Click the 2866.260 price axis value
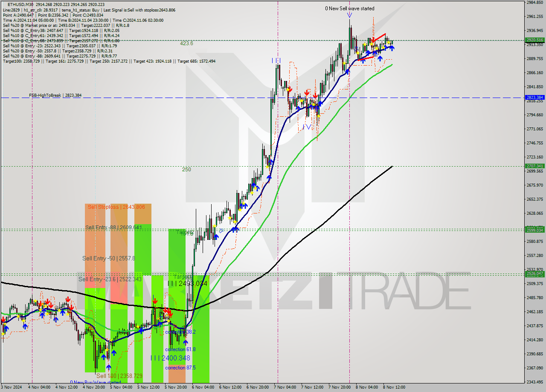The image size is (546, 392). click(535, 73)
